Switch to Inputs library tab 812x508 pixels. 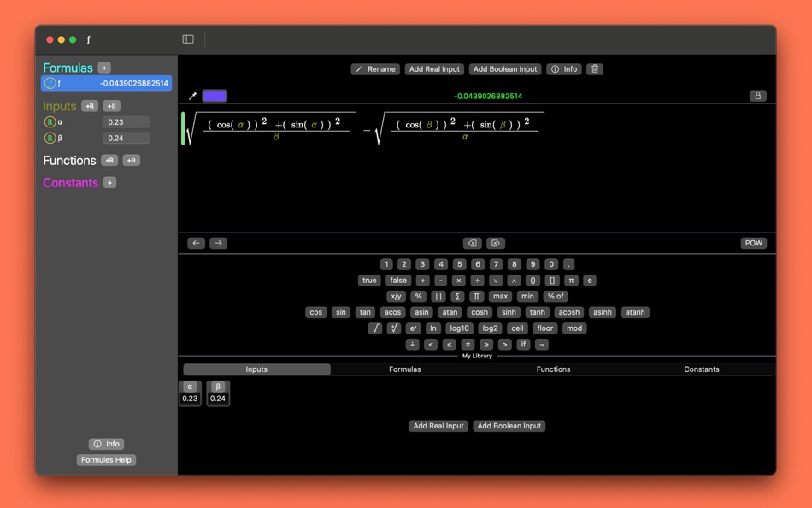pos(256,369)
